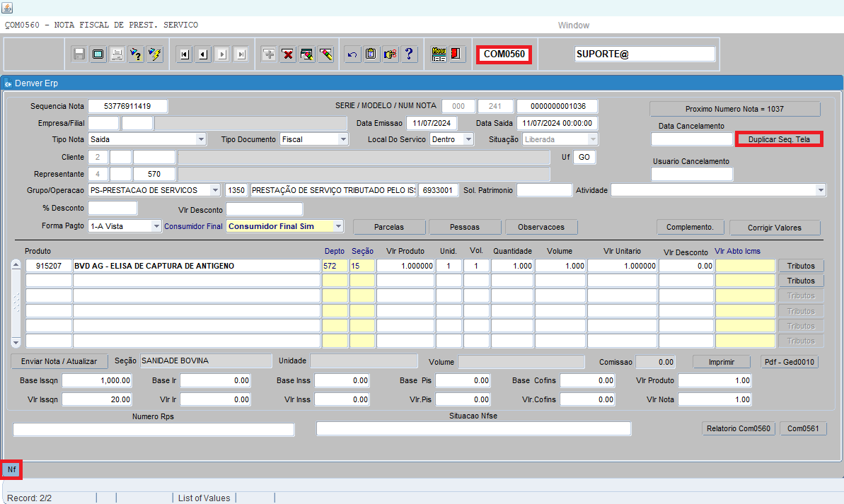Expand the Grupo/Operacao dropdown
Image resolution: width=844 pixels, height=504 pixels.
coord(215,190)
